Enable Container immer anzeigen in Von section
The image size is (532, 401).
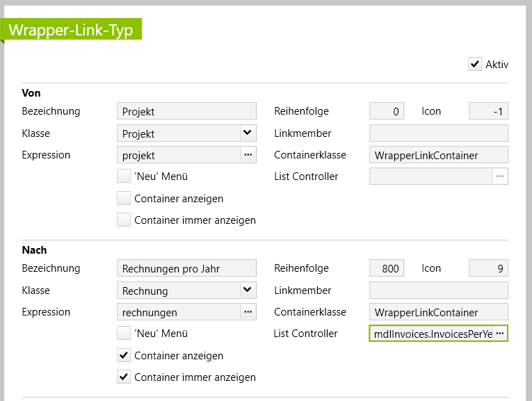124,220
